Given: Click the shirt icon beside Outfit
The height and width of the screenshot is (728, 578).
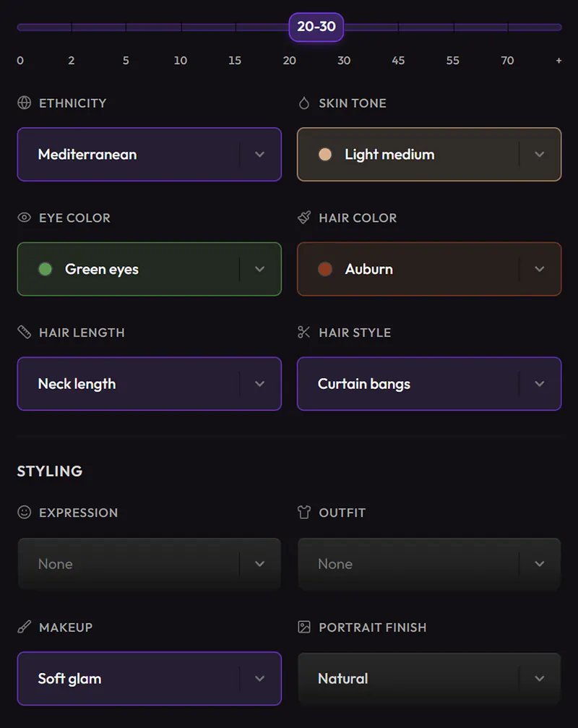Looking at the screenshot, I should point(304,512).
